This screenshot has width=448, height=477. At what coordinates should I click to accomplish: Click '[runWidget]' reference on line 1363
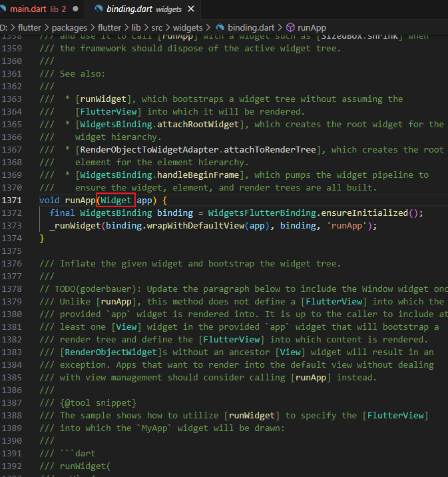coord(103,99)
